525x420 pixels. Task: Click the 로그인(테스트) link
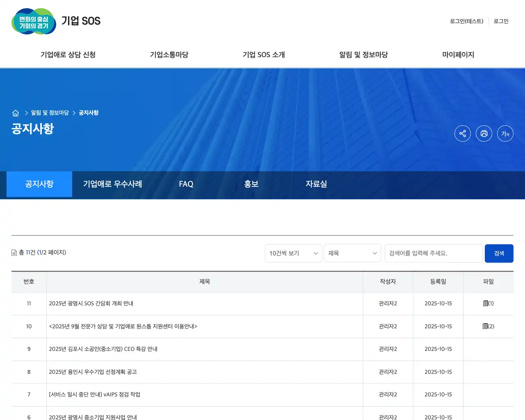pos(466,21)
